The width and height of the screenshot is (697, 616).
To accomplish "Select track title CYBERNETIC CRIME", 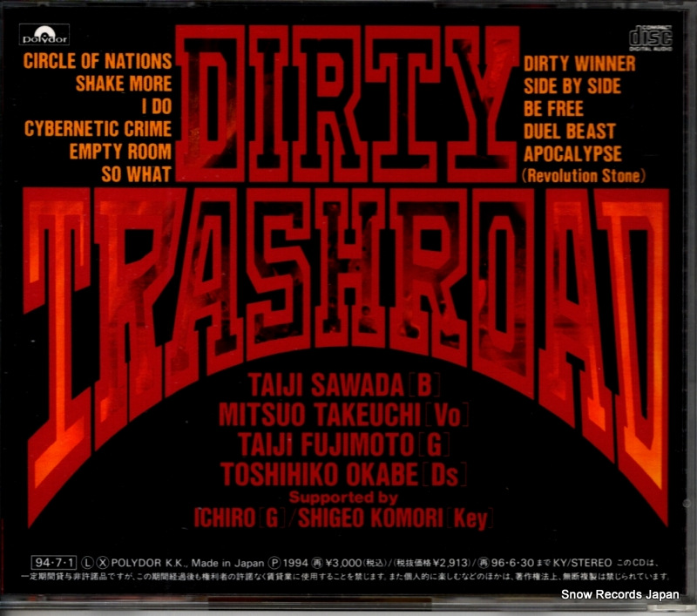I will tap(98, 129).
